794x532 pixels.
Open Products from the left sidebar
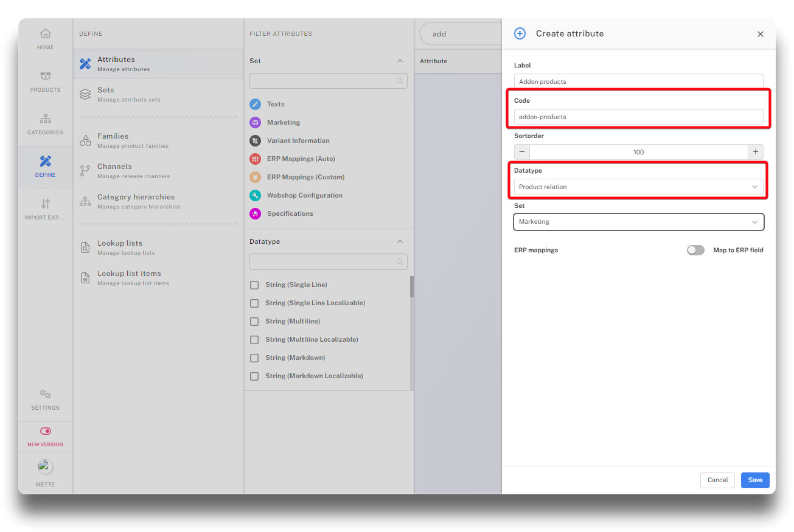[x=45, y=77]
